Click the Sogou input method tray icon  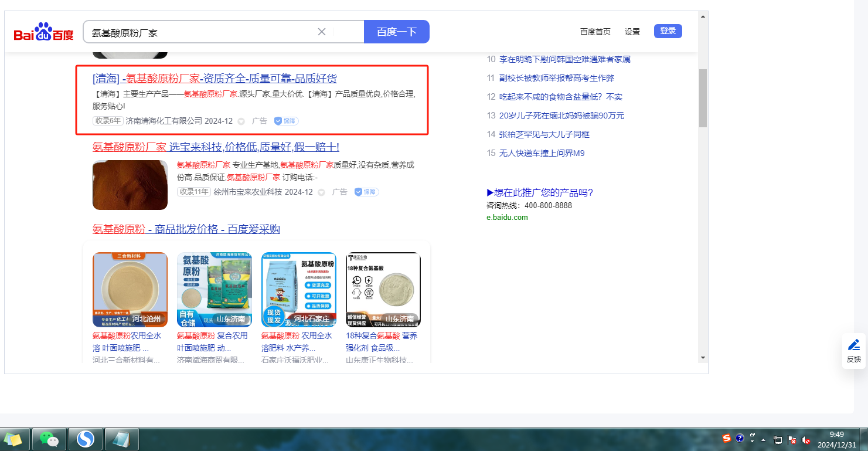727,439
